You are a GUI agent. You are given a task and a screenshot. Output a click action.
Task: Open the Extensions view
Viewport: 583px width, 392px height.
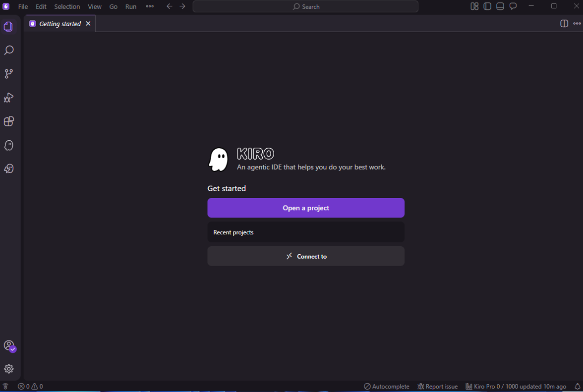(x=8, y=121)
